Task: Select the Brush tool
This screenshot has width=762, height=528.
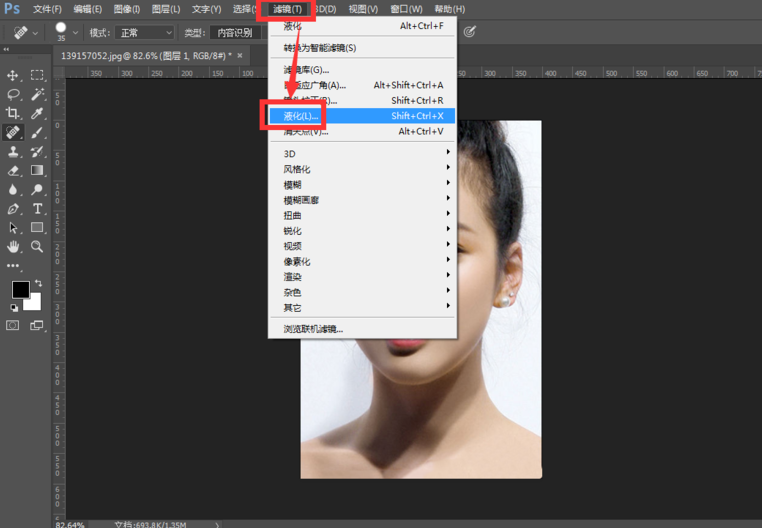Action: (x=37, y=132)
